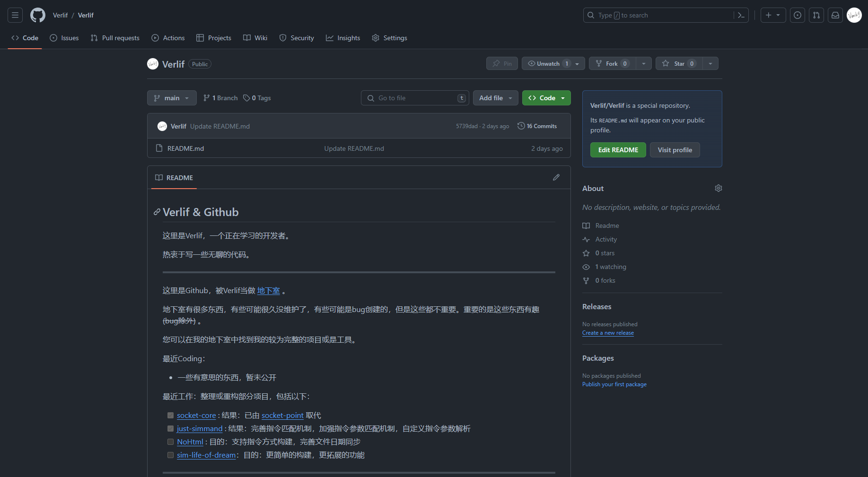Edit the README with the pencil icon
The height and width of the screenshot is (477, 868).
[x=556, y=177]
